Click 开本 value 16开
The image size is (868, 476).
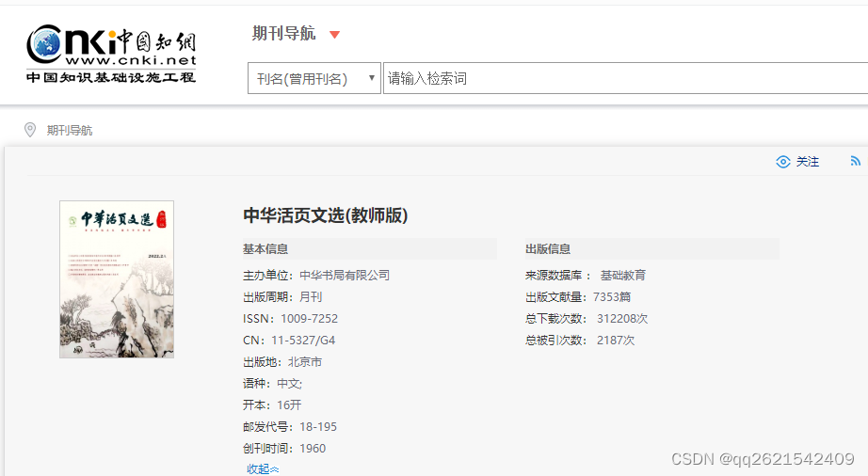(x=289, y=405)
